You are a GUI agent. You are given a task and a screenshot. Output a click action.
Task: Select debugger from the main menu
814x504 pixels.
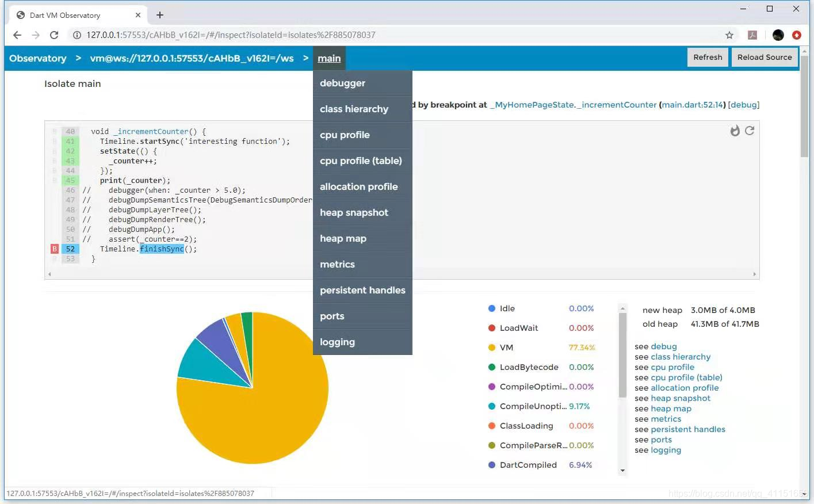coord(362,83)
